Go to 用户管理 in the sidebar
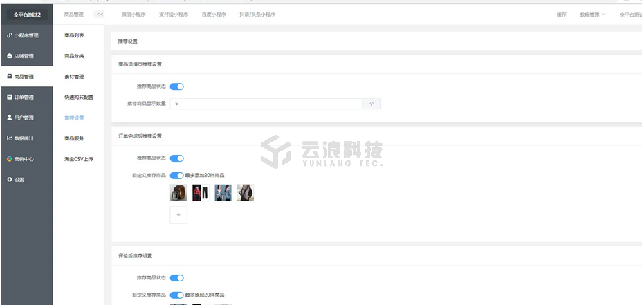The height and width of the screenshot is (305, 644). tap(24, 118)
